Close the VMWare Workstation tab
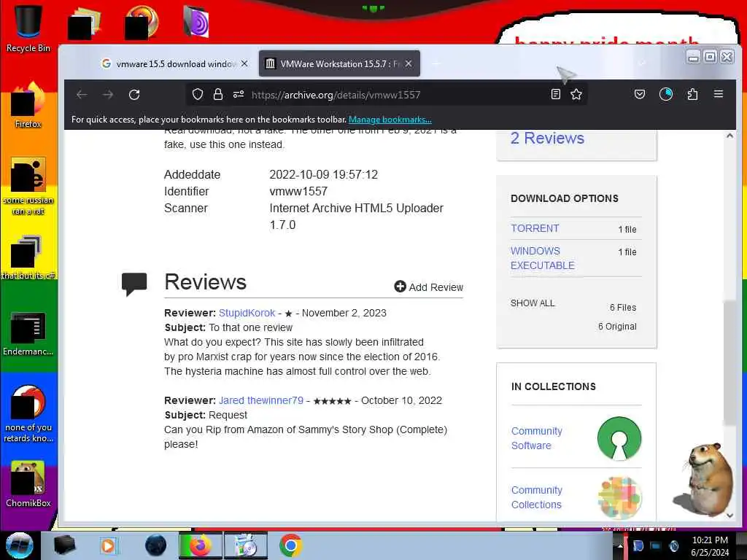Image resolution: width=747 pixels, height=560 pixels. (x=409, y=64)
